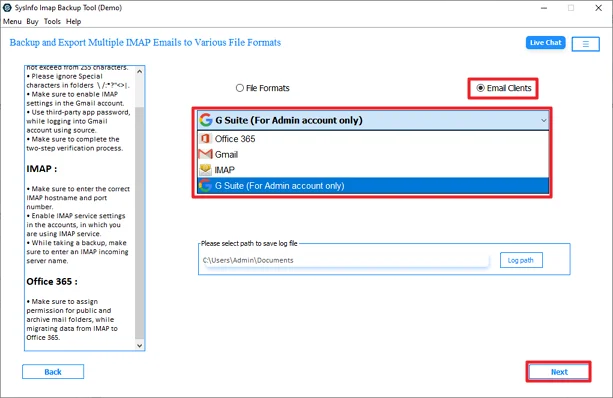The height and width of the screenshot is (398, 613).
Task: Select the Email Clients radio button
Action: tap(504, 88)
